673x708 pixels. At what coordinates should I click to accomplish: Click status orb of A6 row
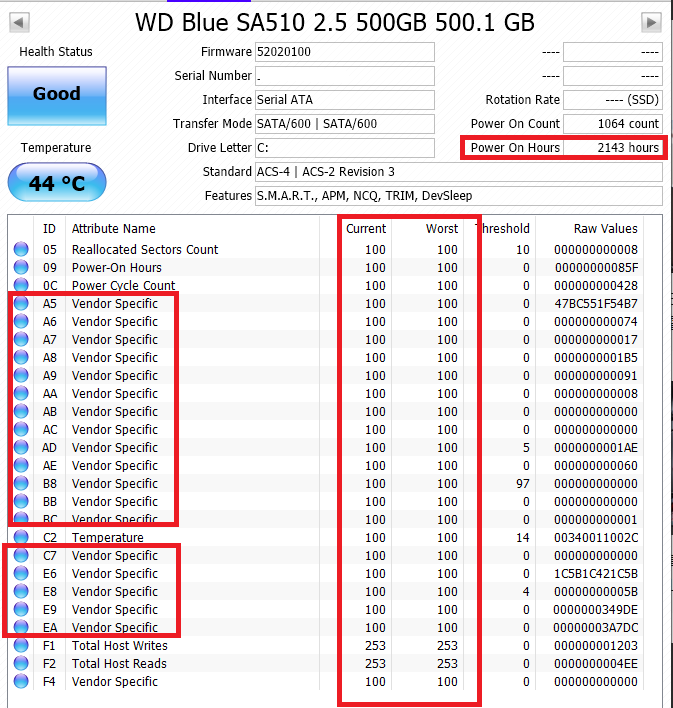[x=21, y=321]
